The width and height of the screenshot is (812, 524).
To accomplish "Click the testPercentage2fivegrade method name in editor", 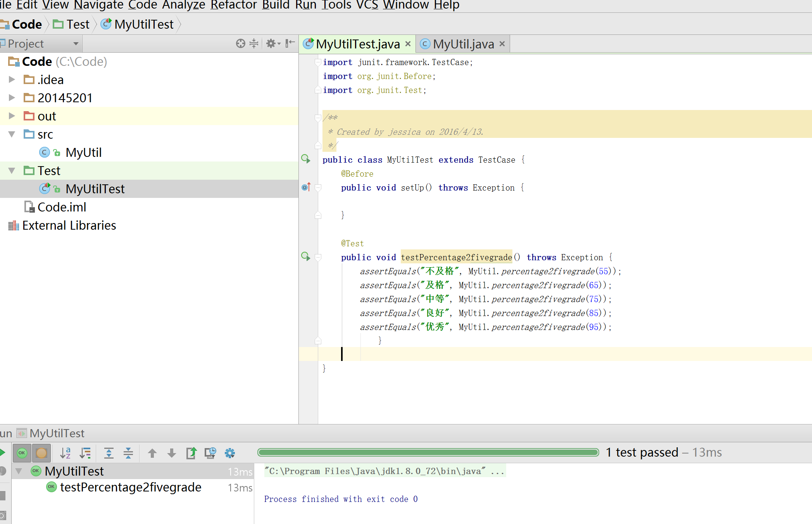I will click(x=456, y=257).
